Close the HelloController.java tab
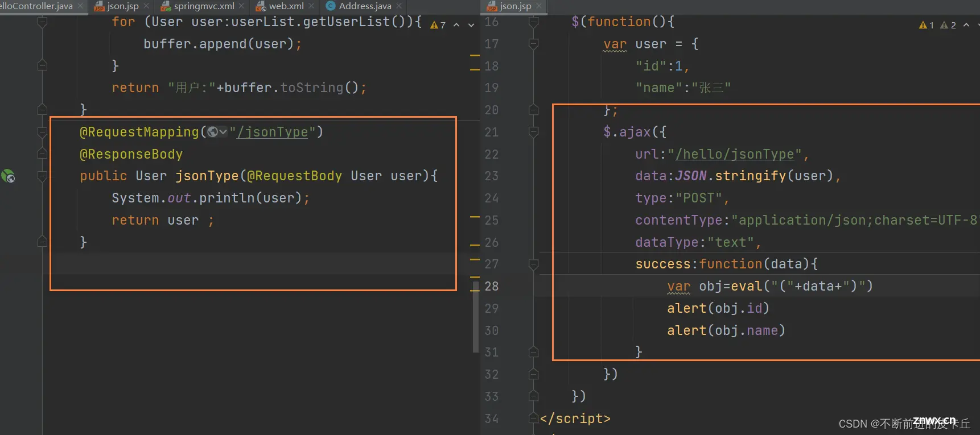 80,6
